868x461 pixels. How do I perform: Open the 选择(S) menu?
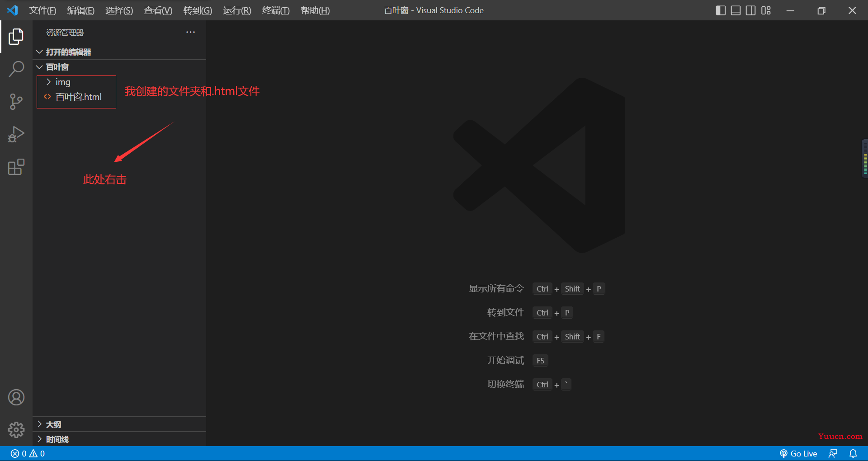click(x=119, y=10)
